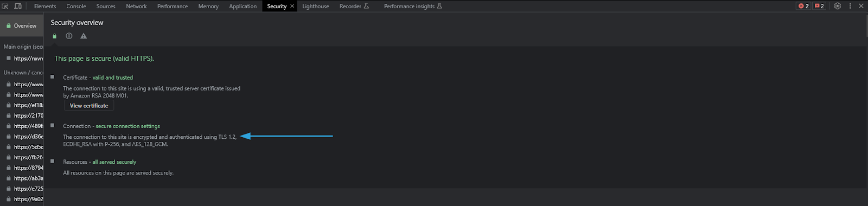Switch to the Performance tab
This screenshot has width=868, height=206.
pos(173,6)
